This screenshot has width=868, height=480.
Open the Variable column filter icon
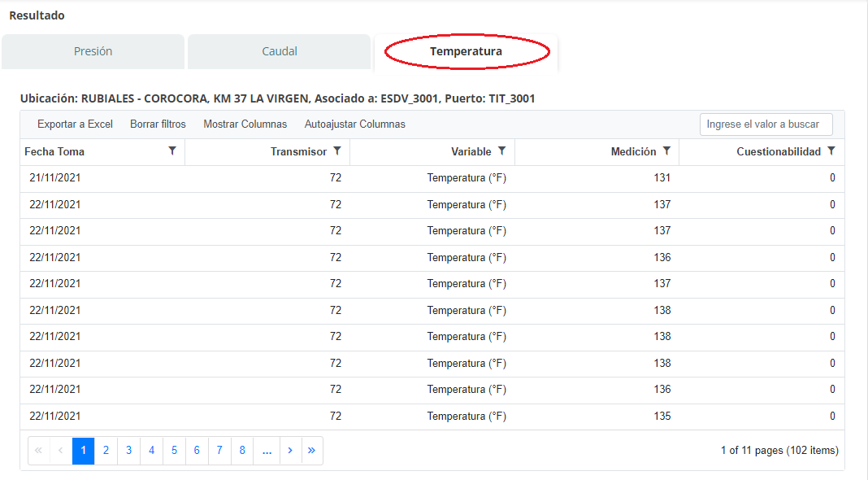click(x=501, y=151)
